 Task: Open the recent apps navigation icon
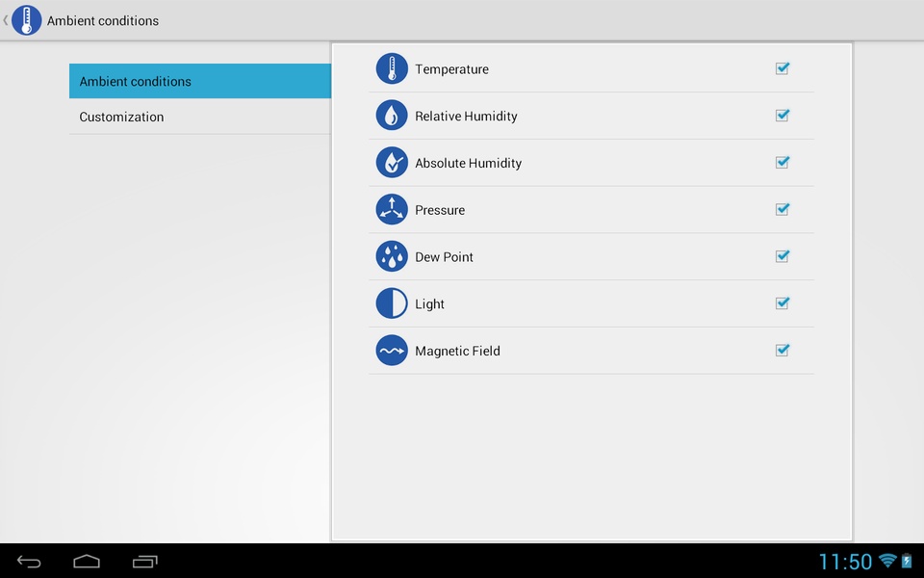click(x=145, y=562)
